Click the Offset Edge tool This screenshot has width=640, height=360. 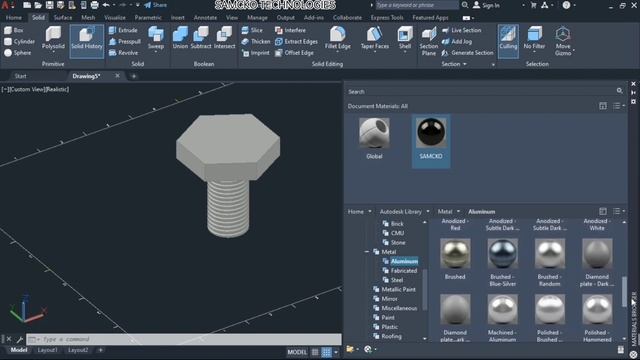click(x=294, y=53)
